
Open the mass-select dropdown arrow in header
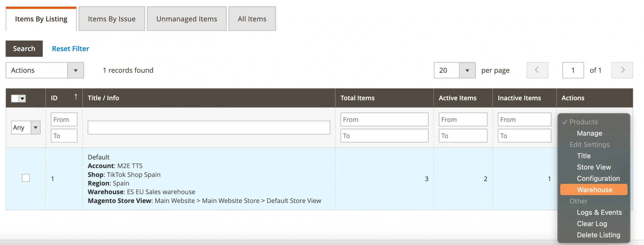23,98
